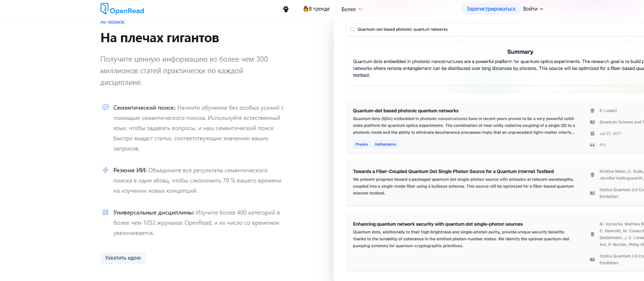Expand the «Более» dropdown menu
This screenshot has width=644, height=281.
coord(352,9)
